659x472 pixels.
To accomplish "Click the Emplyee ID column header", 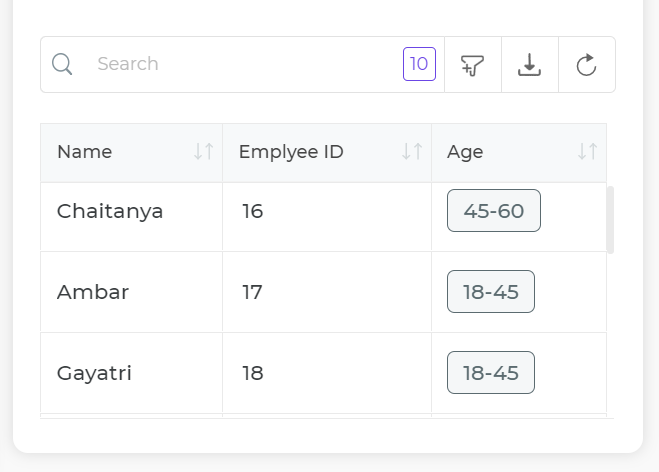I will [x=291, y=152].
